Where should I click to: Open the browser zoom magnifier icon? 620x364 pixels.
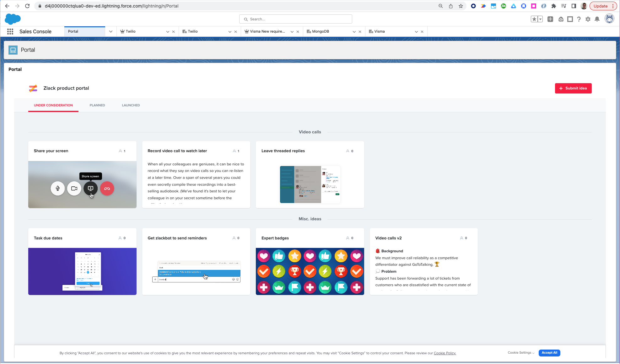tap(440, 6)
